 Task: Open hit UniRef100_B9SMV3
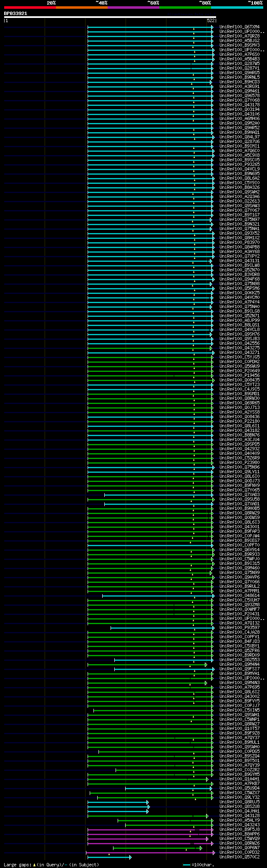[239, 45]
